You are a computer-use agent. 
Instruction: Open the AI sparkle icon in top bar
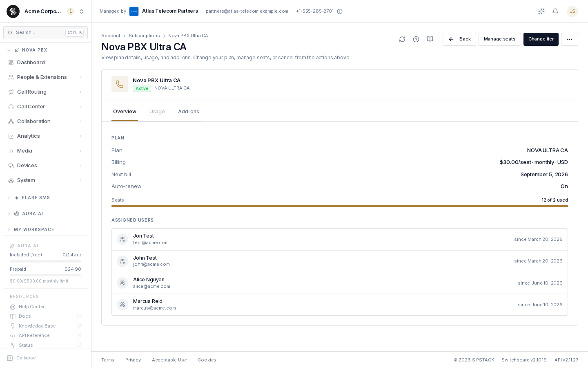[541, 11]
